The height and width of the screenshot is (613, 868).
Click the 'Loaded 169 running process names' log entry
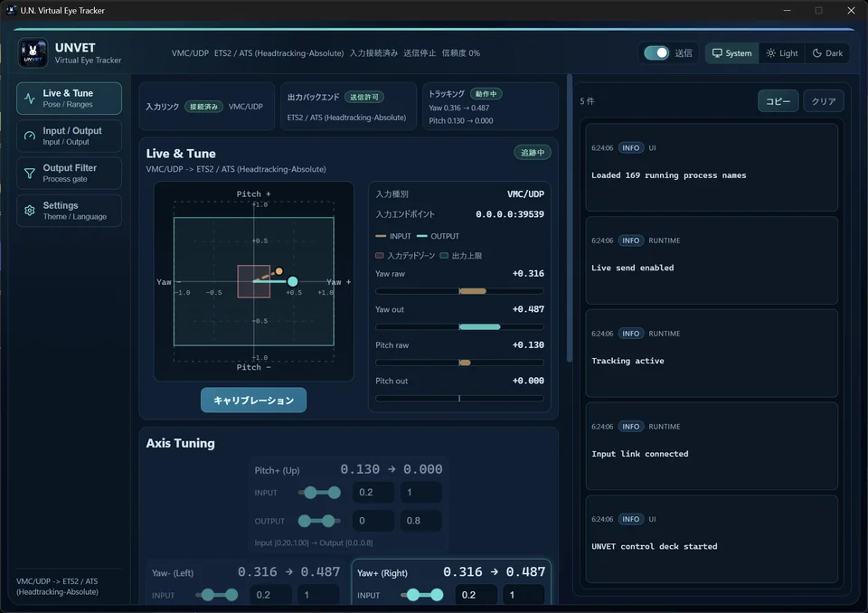pyautogui.click(x=712, y=167)
